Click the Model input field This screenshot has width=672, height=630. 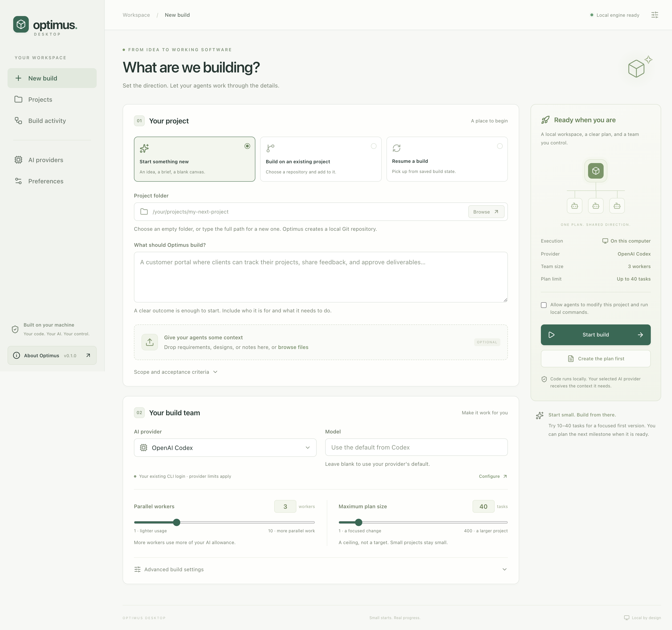click(416, 447)
